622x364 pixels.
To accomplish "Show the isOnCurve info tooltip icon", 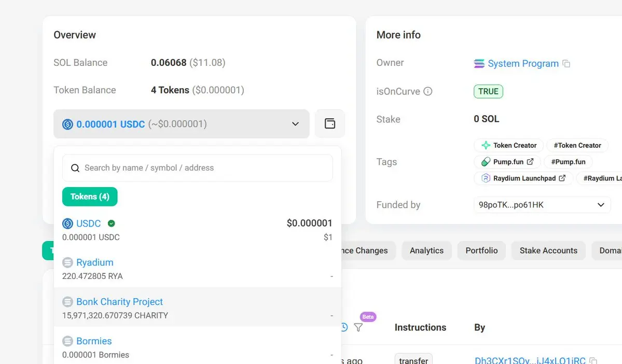I will [427, 91].
